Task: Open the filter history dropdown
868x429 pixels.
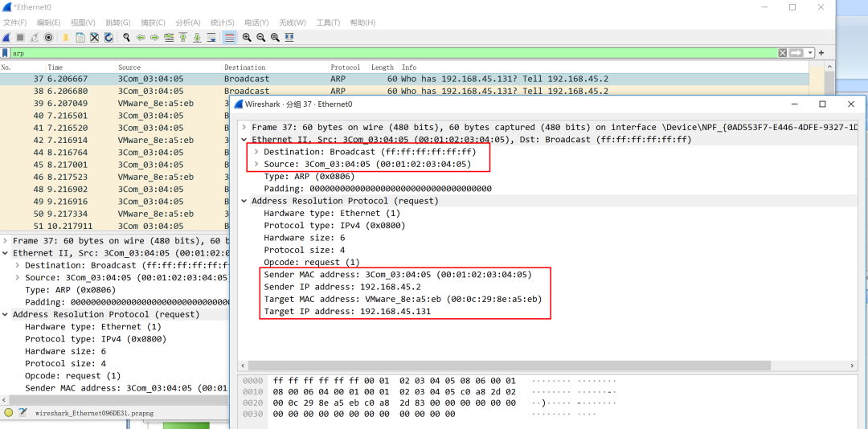Action: tap(810, 52)
